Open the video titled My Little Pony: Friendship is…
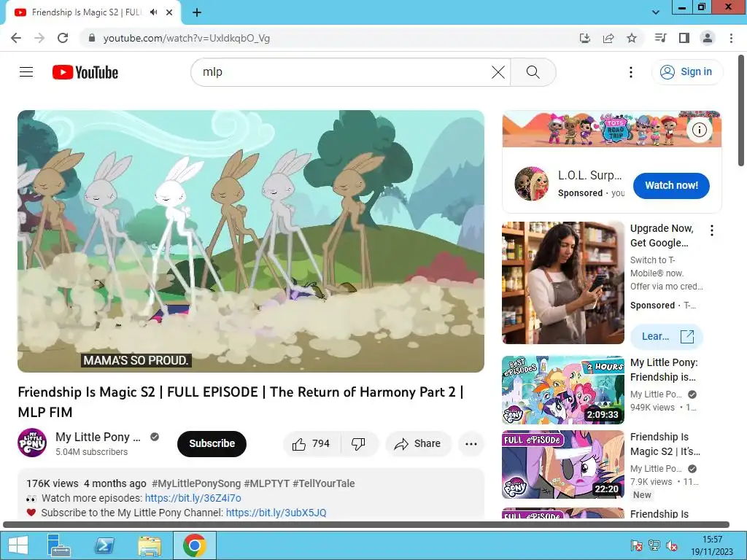This screenshot has height=560, width=747. (x=664, y=370)
